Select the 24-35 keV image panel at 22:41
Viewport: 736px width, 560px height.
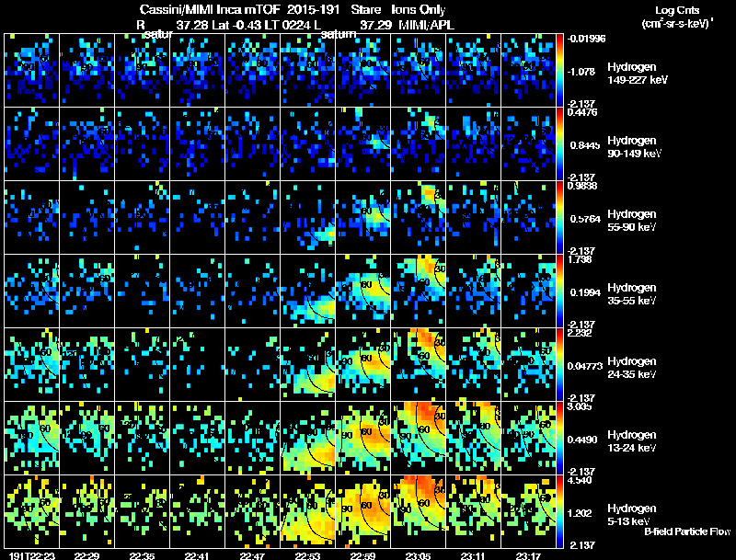pyautogui.click(x=198, y=364)
